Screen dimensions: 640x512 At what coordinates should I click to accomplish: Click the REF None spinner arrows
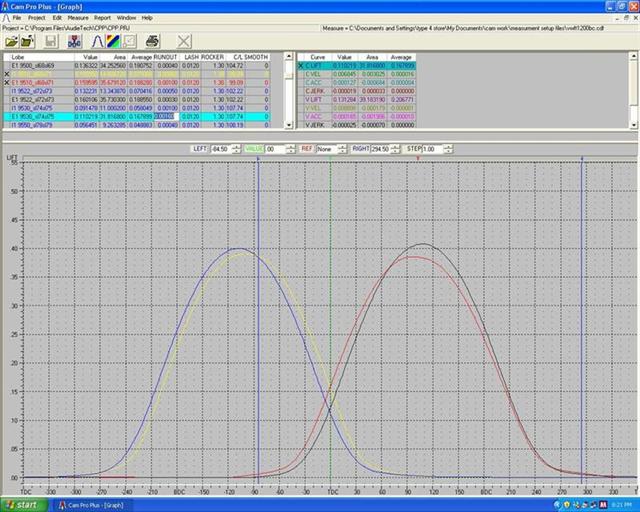[x=344, y=148]
